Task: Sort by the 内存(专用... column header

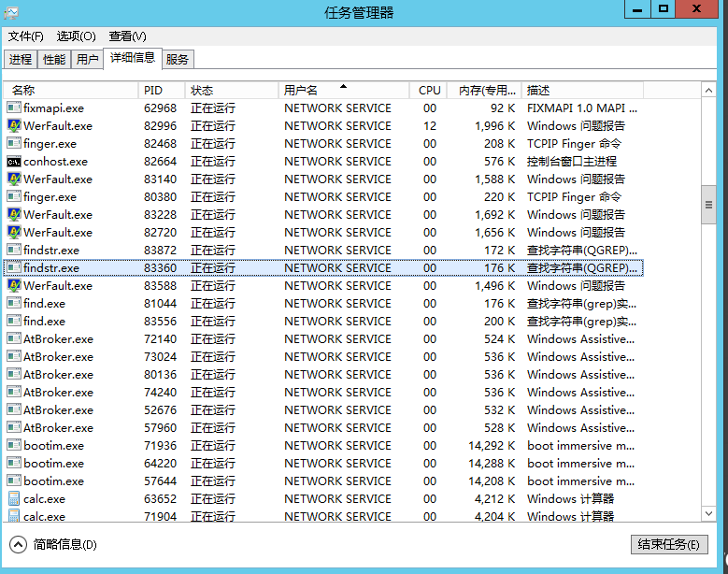Action: [x=484, y=90]
